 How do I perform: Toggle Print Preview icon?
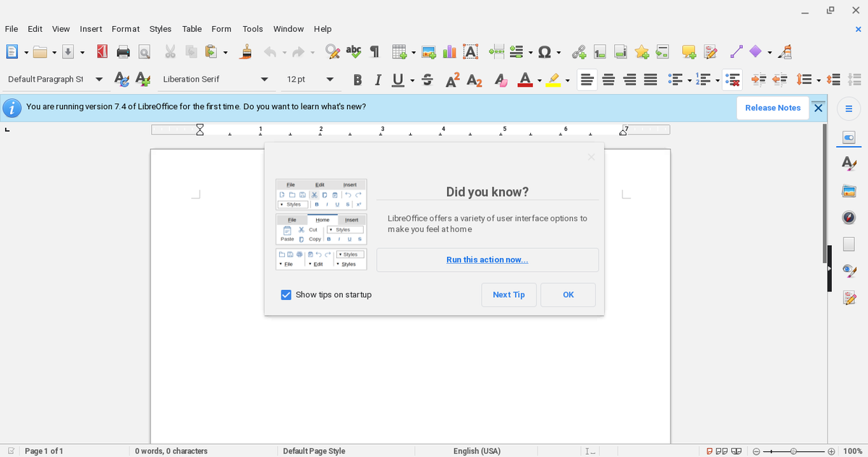[x=144, y=51]
